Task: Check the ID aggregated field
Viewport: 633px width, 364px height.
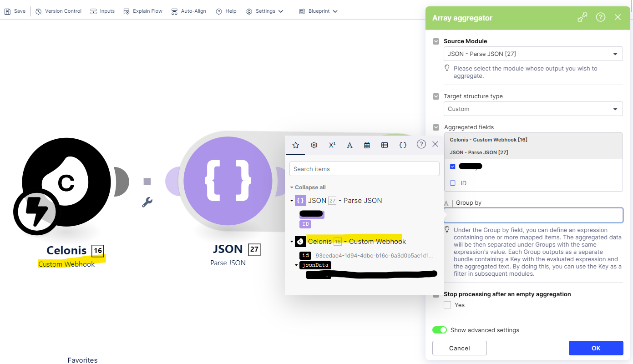Action: 452,183
